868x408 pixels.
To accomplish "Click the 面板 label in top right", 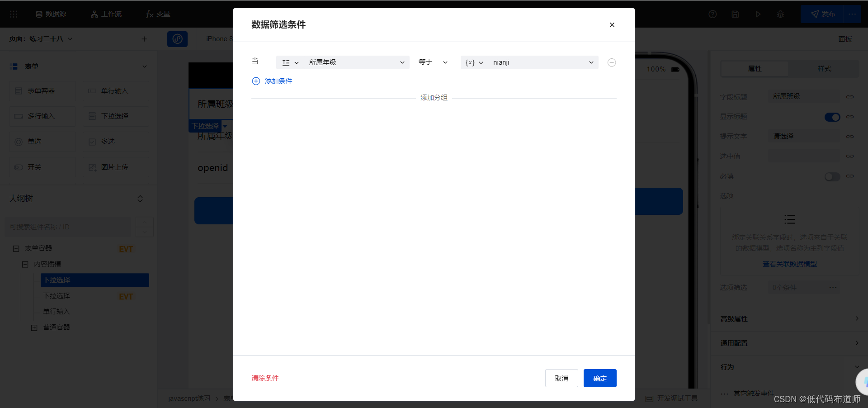I will pos(845,39).
